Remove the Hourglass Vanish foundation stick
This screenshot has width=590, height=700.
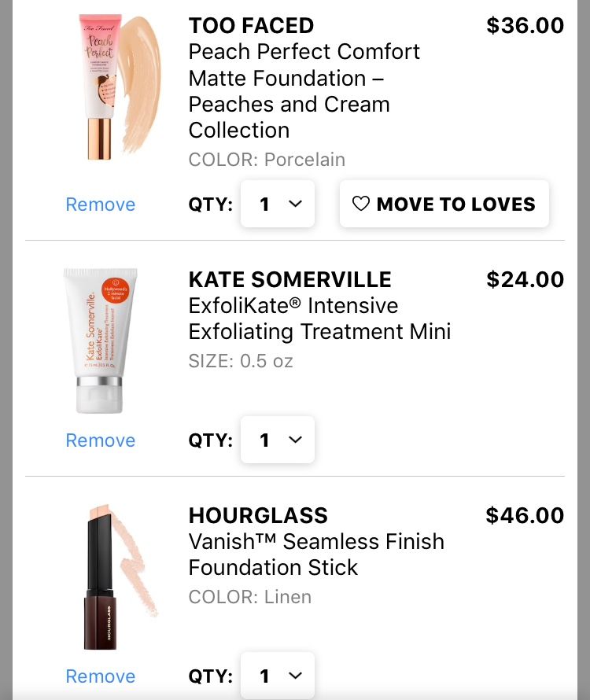[x=101, y=676]
